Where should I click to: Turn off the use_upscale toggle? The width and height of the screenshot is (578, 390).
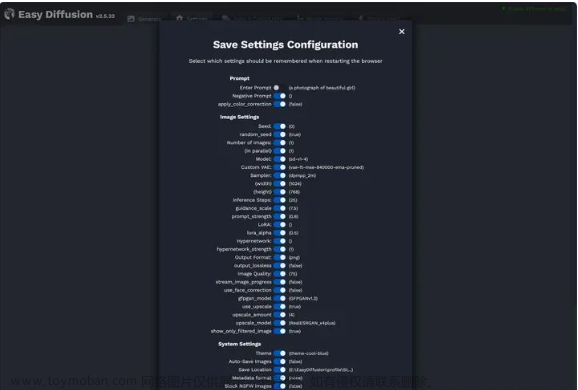point(280,307)
